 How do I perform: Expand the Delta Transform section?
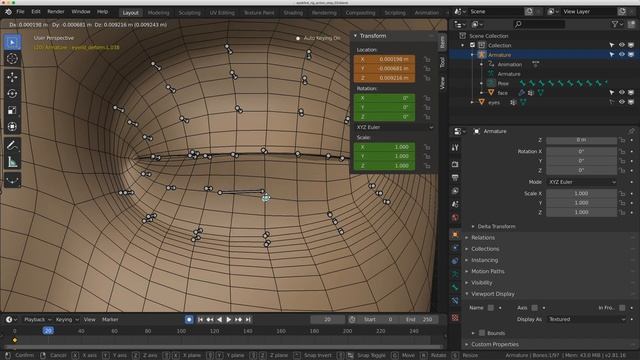(x=496, y=227)
